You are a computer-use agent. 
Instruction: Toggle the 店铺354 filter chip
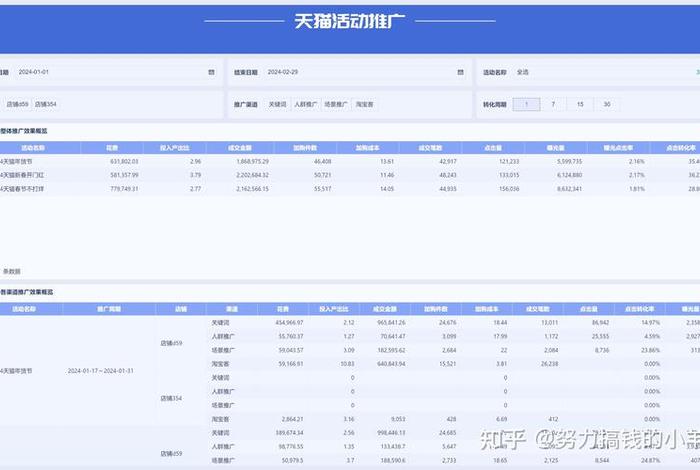[x=46, y=104]
